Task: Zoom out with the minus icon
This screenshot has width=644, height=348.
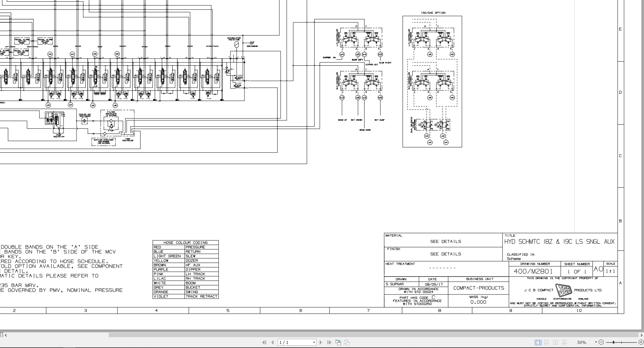Action: (x=602, y=342)
